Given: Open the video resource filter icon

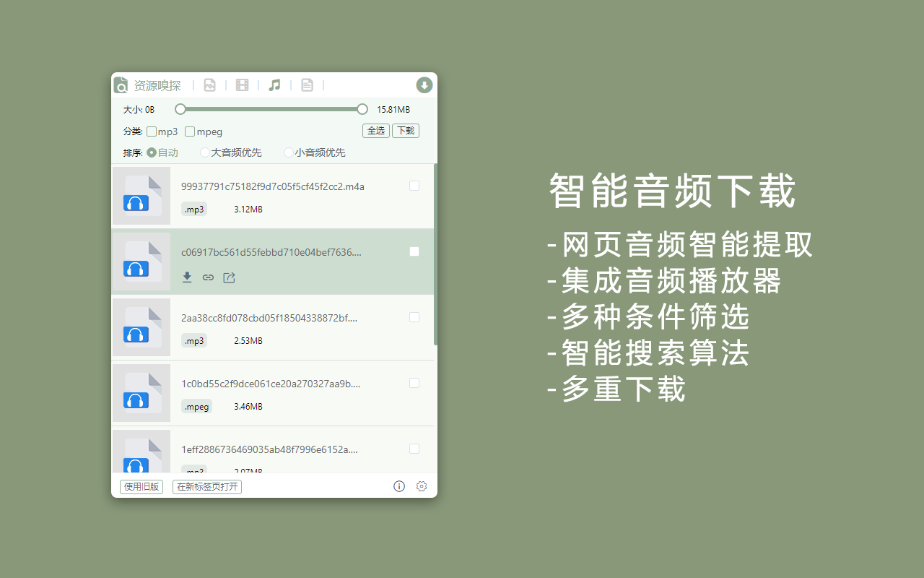Looking at the screenshot, I should 242,85.
